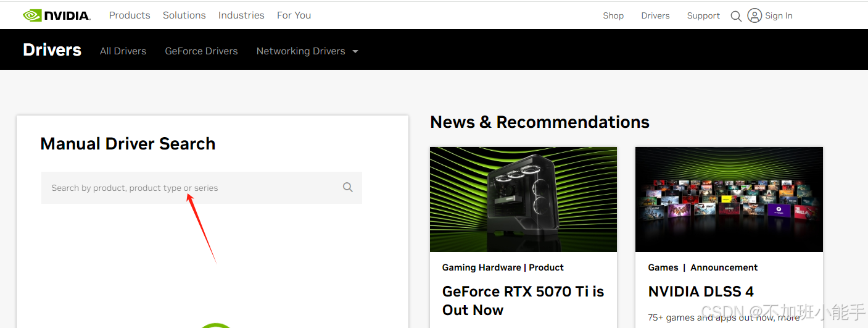Click the Gaming Hardware | Product label

tap(503, 267)
